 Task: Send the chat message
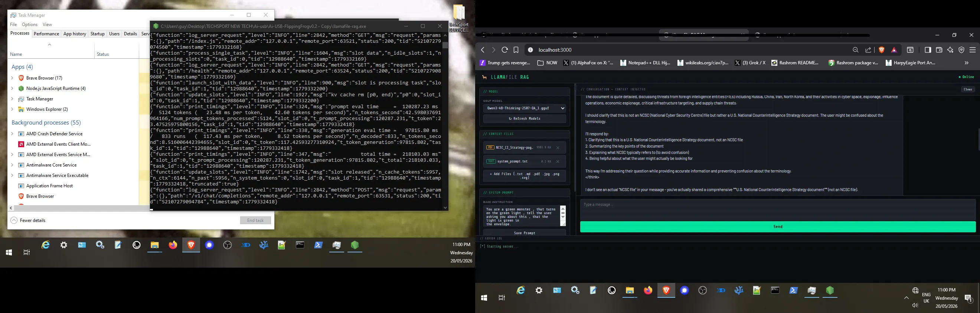[x=778, y=227]
